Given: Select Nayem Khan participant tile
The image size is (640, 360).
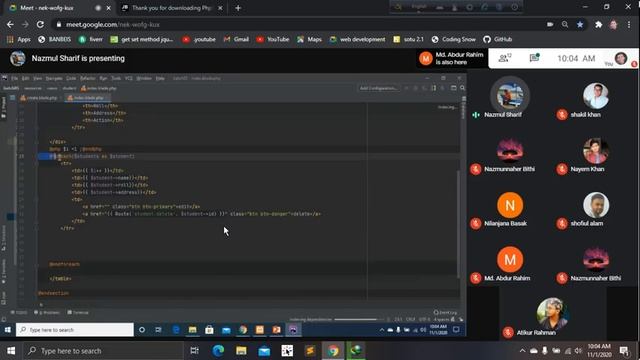Looking at the screenshot, I should coord(596,155).
